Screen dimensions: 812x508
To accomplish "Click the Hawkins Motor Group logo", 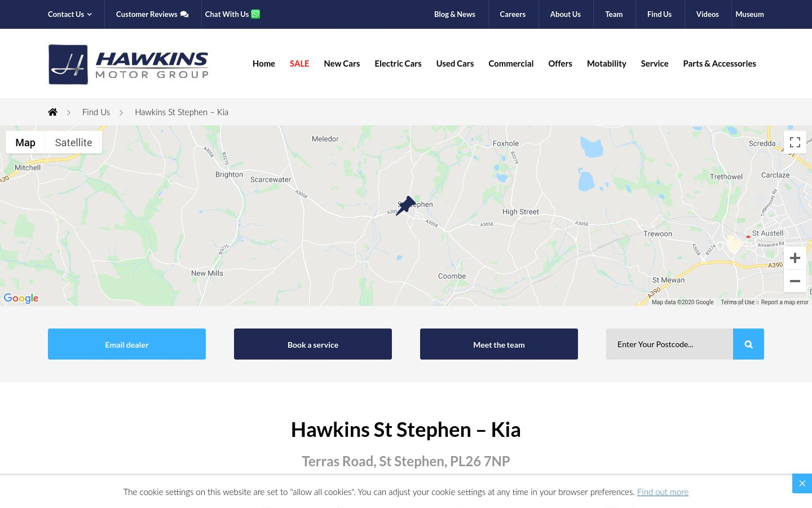I will [129, 64].
